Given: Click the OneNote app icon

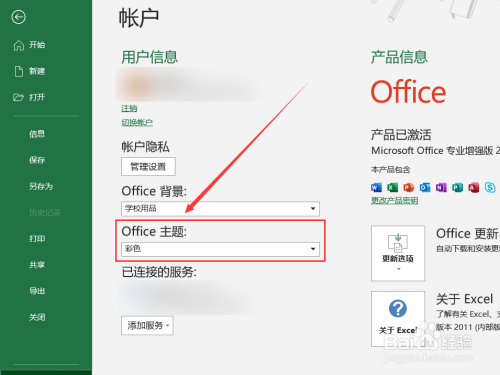Looking at the screenshot, I should coord(441,187).
